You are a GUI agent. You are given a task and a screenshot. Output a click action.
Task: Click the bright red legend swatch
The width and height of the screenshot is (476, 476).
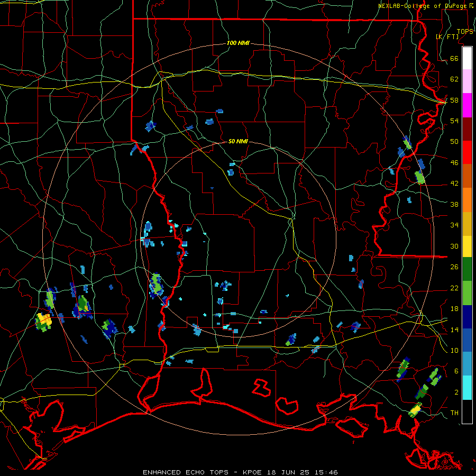[x=467, y=152]
